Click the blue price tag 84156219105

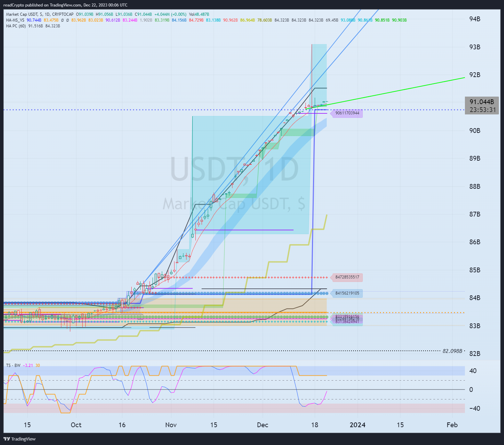pos(347,293)
